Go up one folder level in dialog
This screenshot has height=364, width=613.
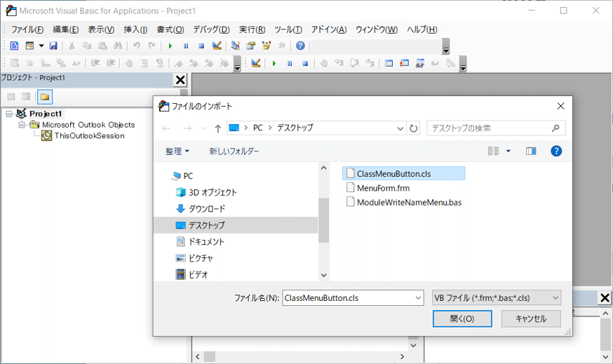[x=217, y=128]
